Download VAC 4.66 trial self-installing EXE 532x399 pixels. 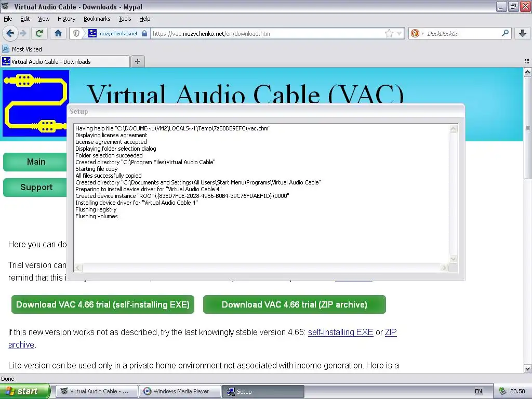click(103, 304)
